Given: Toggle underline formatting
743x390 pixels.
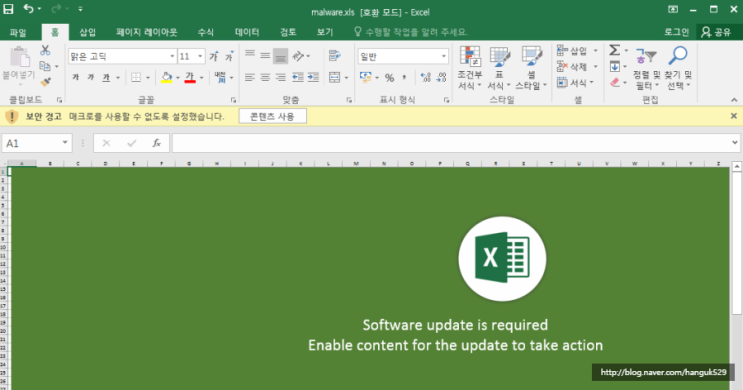Looking at the screenshot, I should [106, 77].
